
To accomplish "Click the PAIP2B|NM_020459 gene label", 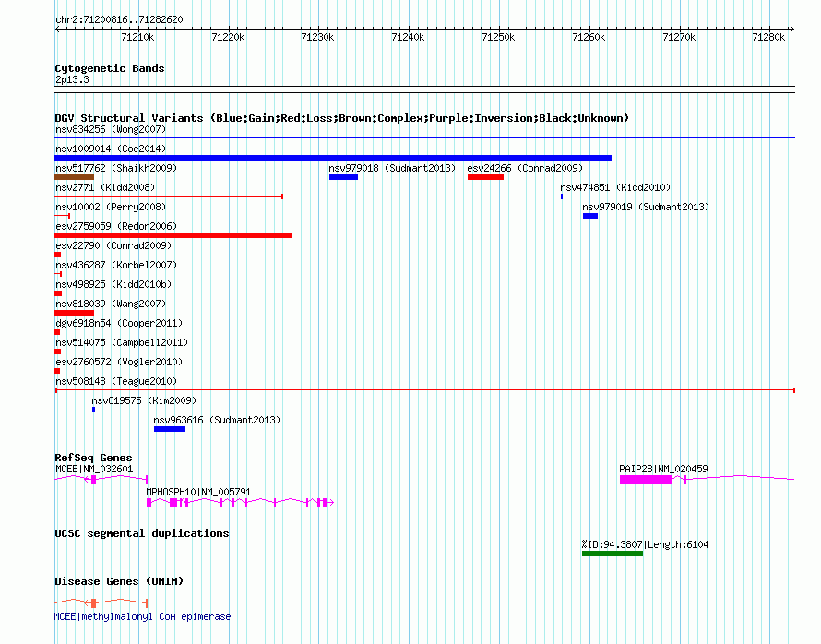I will [x=663, y=469].
